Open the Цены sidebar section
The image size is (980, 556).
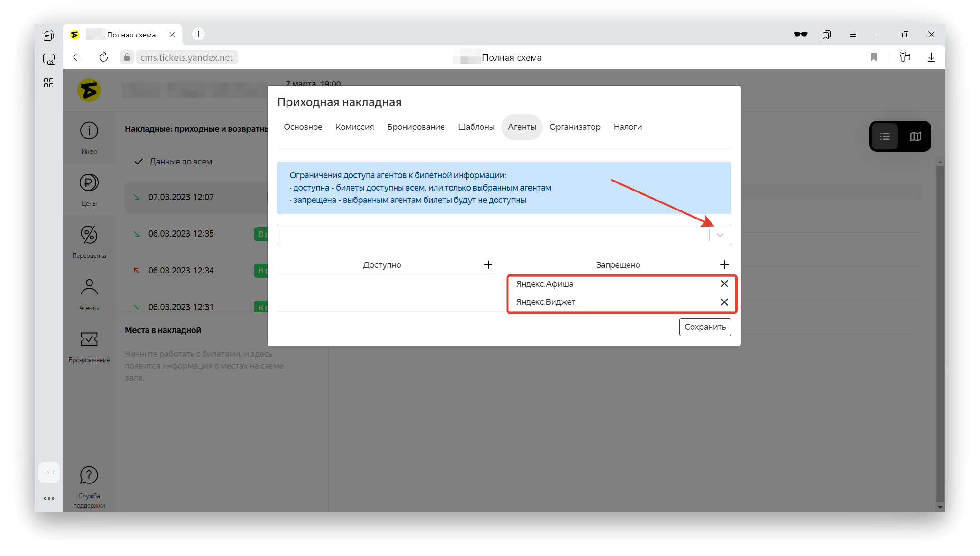point(89,190)
